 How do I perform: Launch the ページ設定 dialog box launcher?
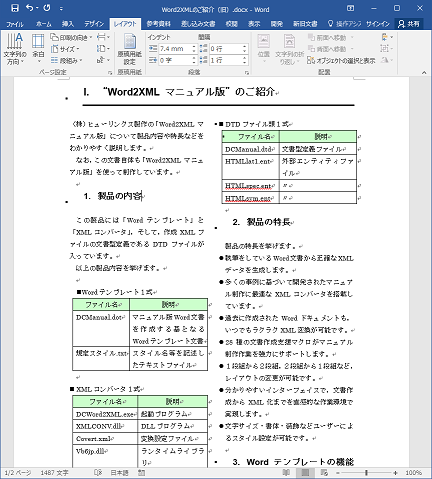coord(110,72)
